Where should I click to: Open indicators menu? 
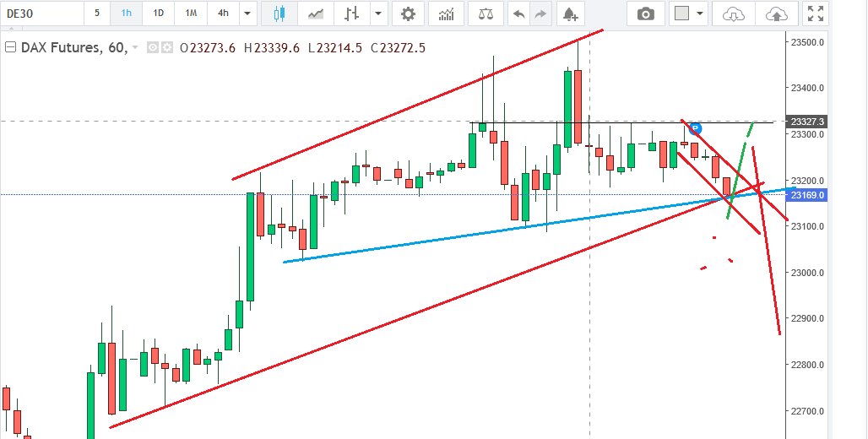coord(446,14)
